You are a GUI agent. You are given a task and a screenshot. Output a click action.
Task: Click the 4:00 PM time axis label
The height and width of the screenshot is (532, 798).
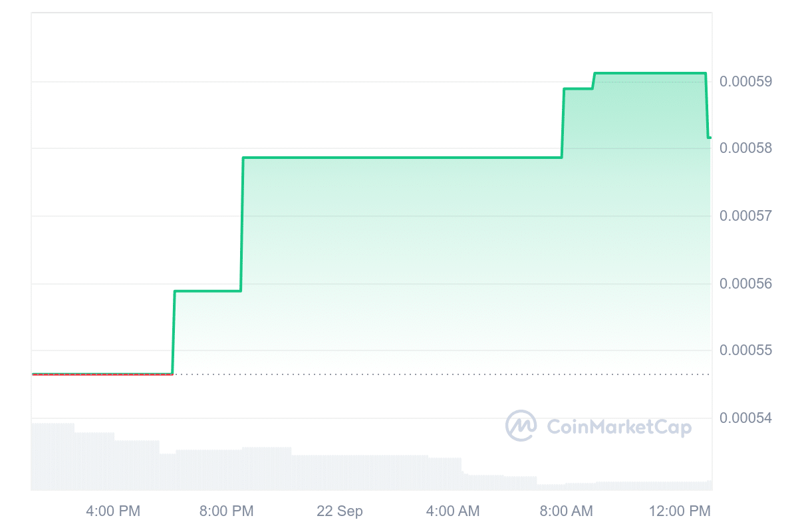[x=113, y=511]
